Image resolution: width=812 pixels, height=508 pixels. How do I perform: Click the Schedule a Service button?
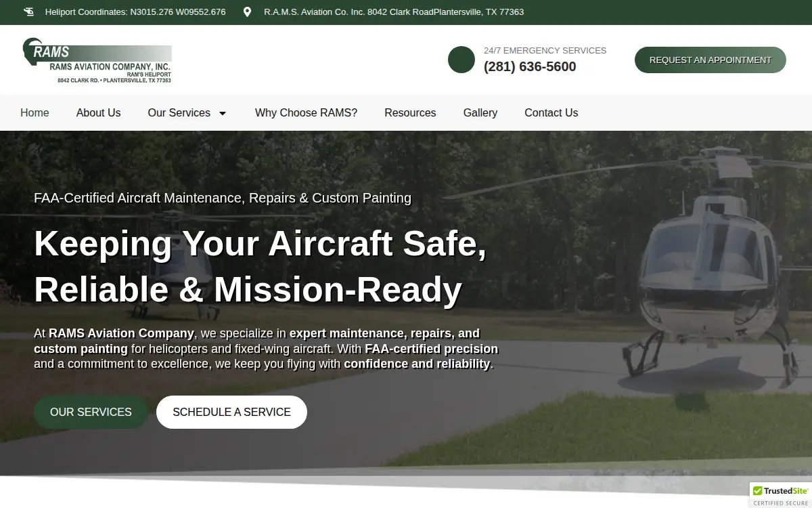coord(231,412)
